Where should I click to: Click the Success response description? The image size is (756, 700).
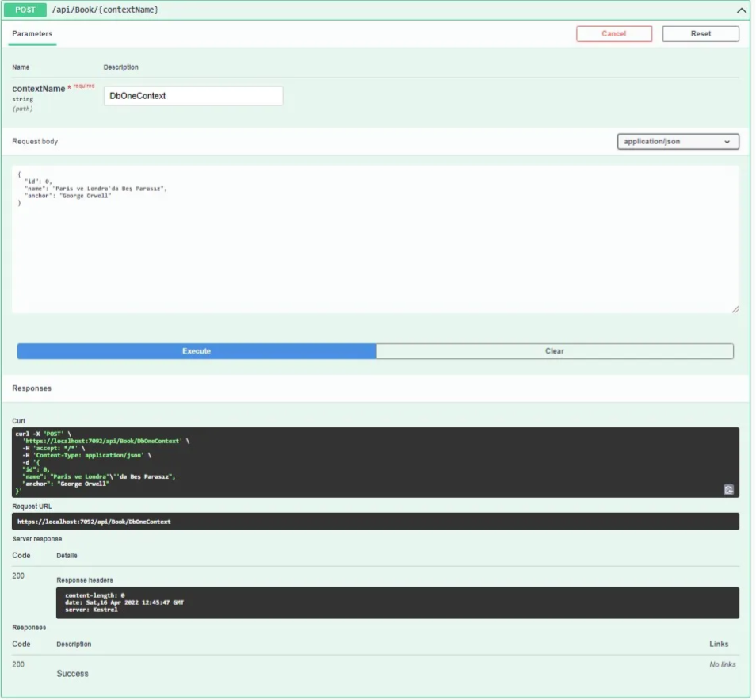[73, 674]
